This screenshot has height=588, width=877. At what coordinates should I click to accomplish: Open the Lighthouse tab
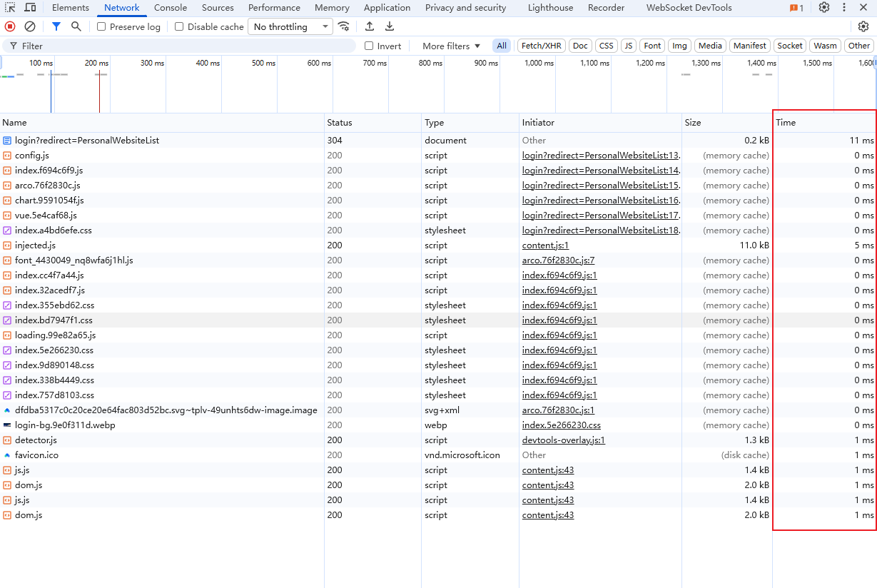(550, 8)
